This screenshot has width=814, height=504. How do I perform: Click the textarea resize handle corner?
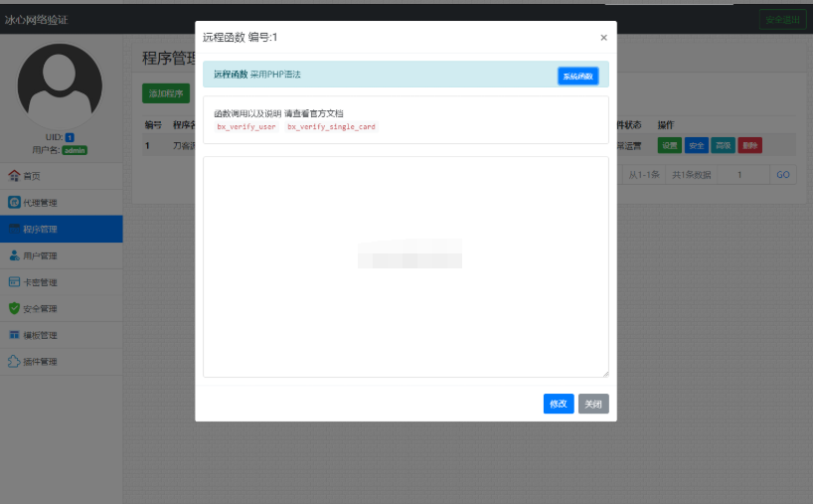[x=605, y=374]
